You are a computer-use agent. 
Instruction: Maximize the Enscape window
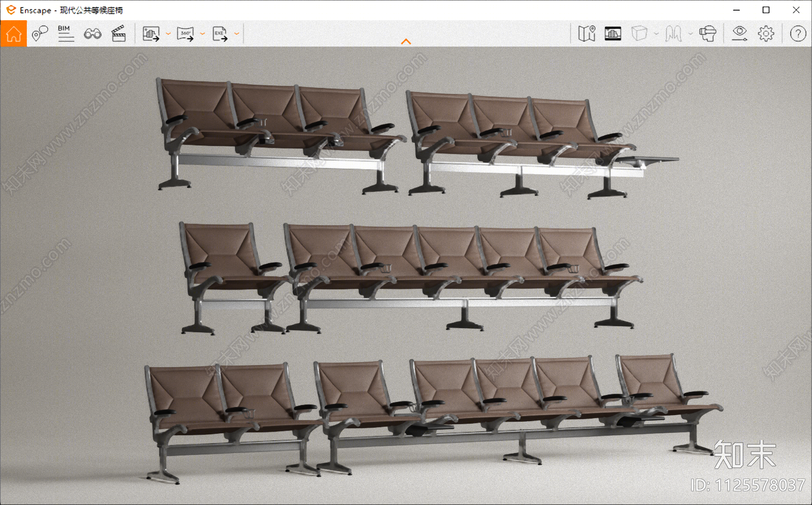pos(766,10)
